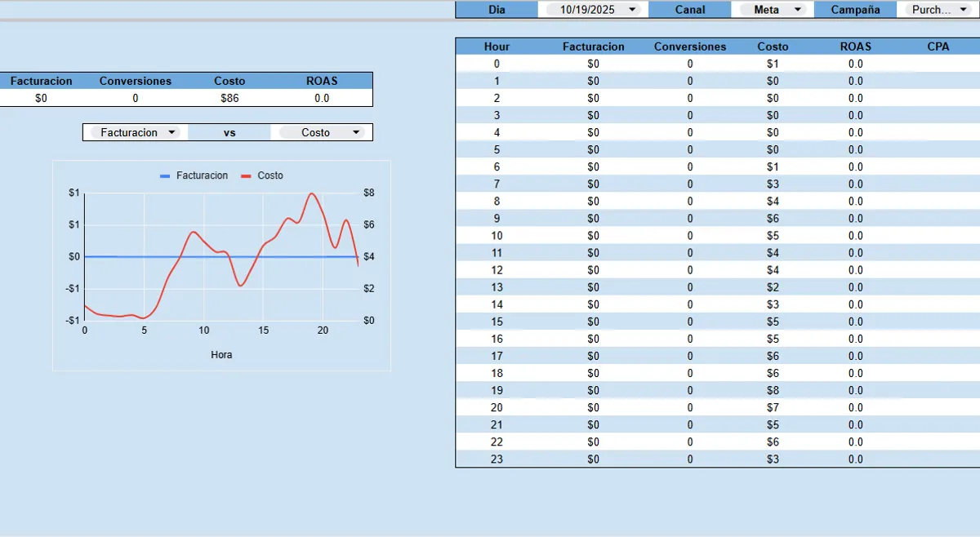Open the left Facturacion series selector dropdown
The height and width of the screenshot is (537, 980).
pos(134,131)
